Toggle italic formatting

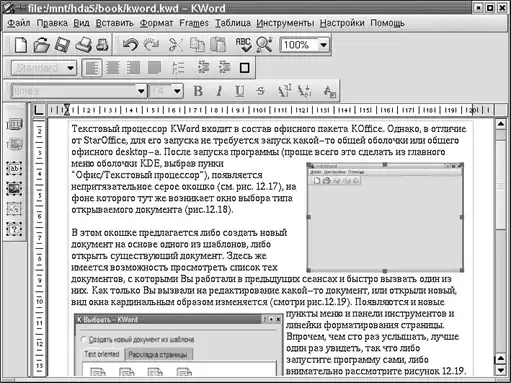(x=219, y=91)
